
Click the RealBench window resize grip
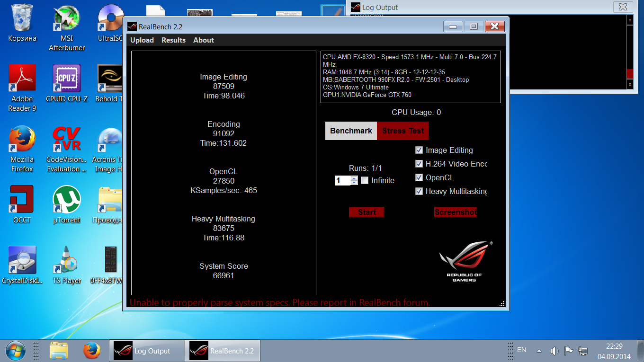coord(502,303)
